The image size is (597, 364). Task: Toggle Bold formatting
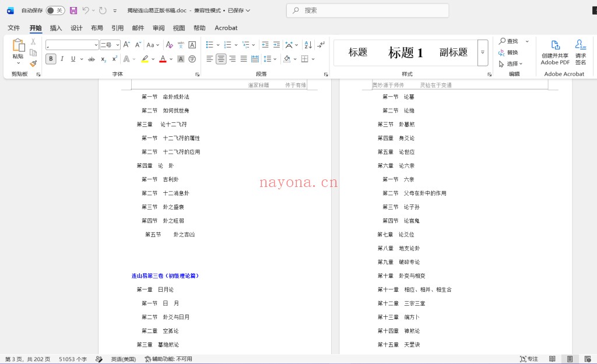click(51, 59)
